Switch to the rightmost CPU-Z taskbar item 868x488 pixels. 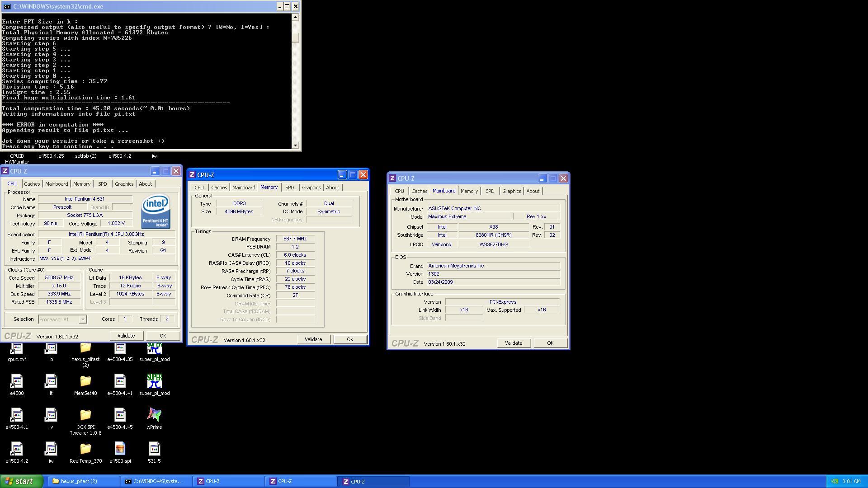click(374, 481)
